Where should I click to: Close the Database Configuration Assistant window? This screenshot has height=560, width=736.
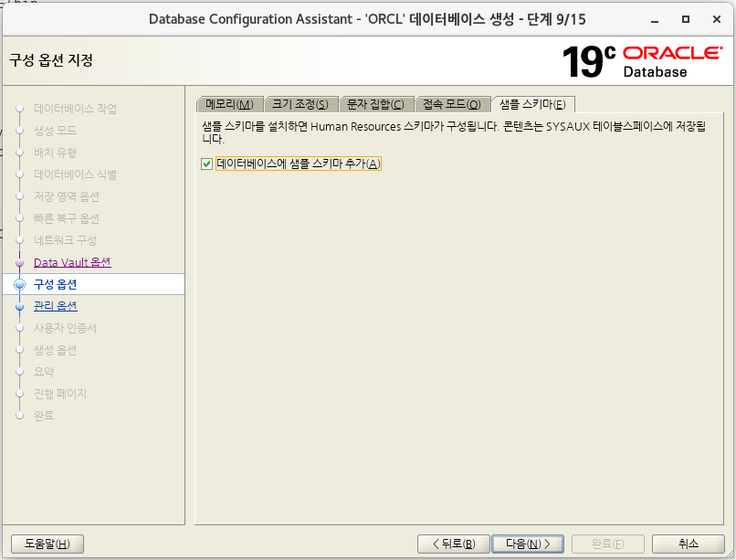pyautogui.click(x=717, y=19)
